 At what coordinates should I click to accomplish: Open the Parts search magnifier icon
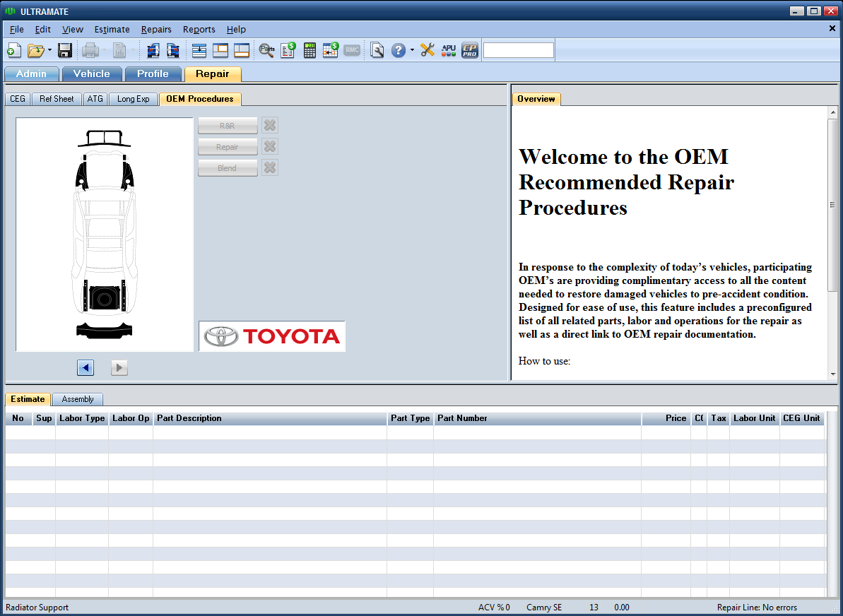pyautogui.click(x=266, y=50)
